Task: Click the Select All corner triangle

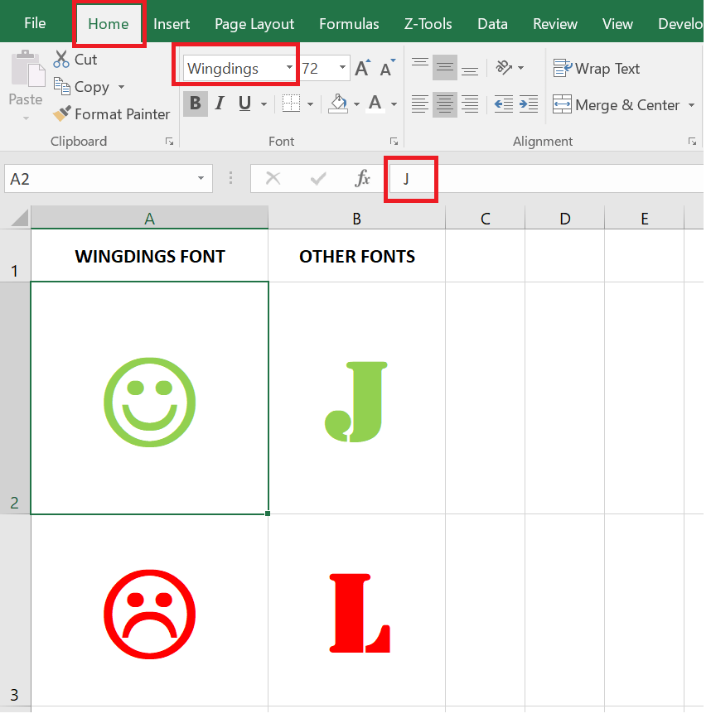Action: 20,218
